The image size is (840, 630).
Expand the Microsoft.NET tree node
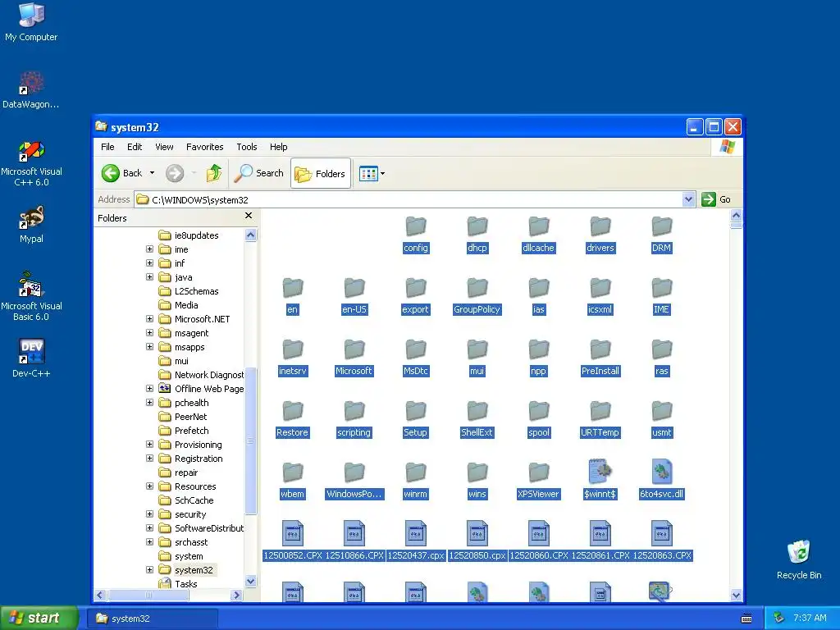(x=149, y=319)
